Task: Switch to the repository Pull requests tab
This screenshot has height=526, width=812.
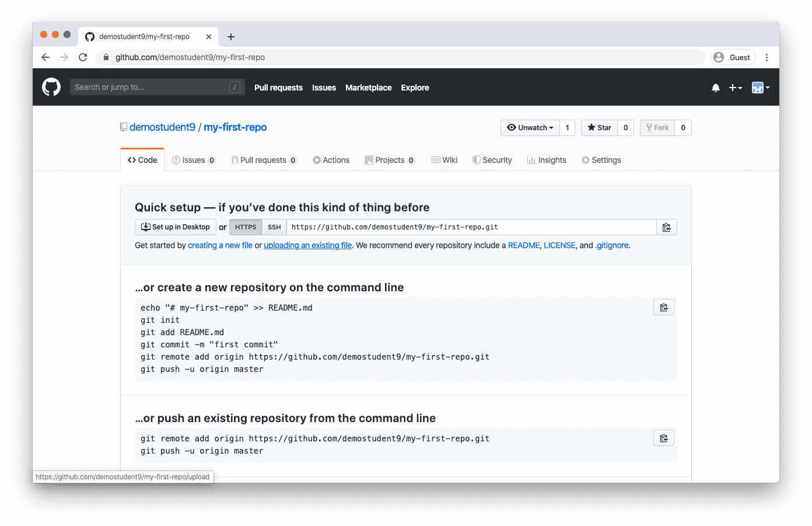Action: (264, 160)
